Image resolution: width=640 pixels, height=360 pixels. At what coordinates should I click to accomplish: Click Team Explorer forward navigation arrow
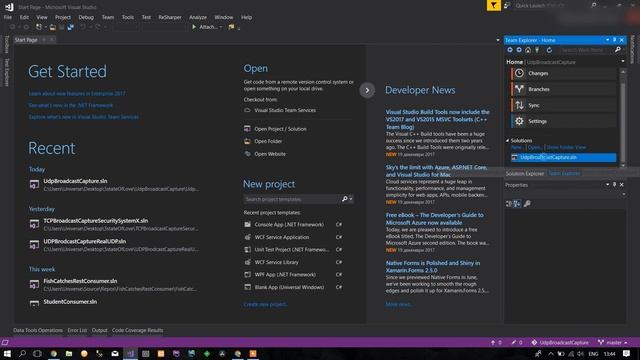[519, 50]
